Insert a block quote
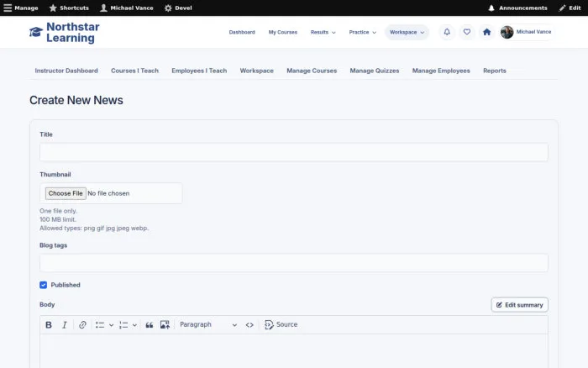 click(150, 325)
